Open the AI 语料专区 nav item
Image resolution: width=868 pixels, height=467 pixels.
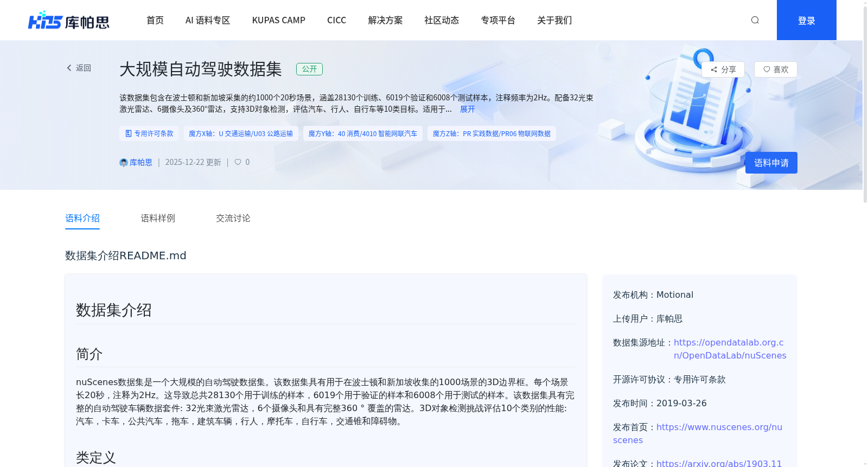pos(208,20)
